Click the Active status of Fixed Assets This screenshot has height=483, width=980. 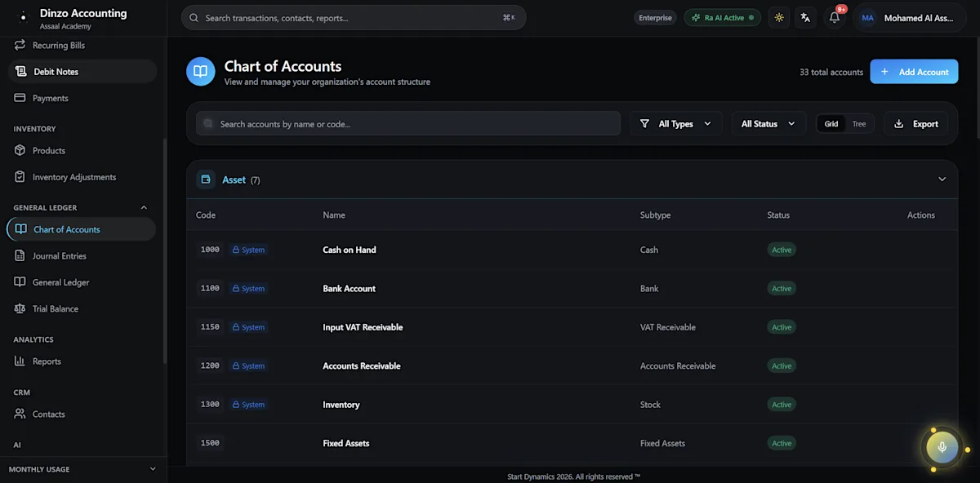[782, 444]
